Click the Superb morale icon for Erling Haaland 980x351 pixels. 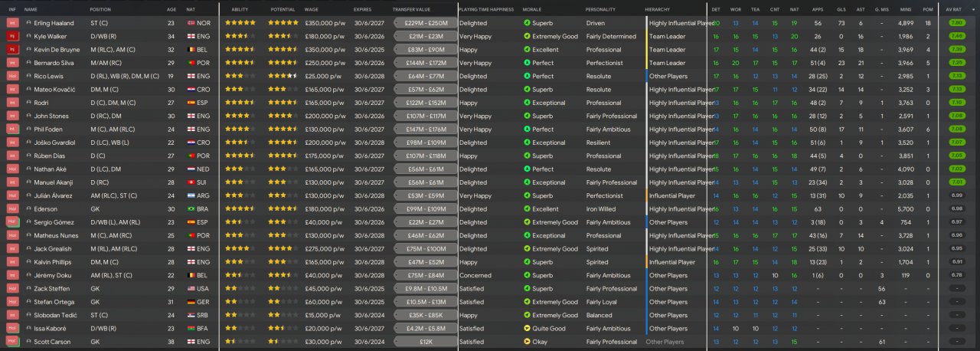(x=527, y=23)
